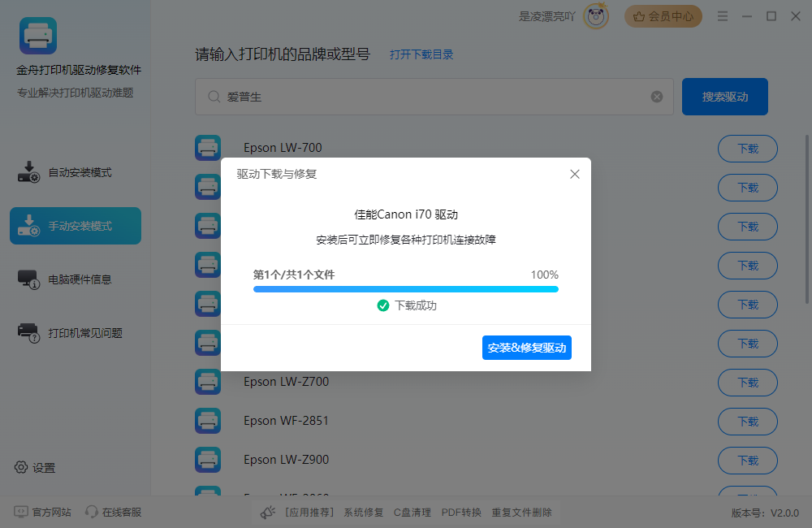Image resolution: width=812 pixels, height=528 pixels.
Task: Click the 金舟打印机驱动修复软件 app logo
Action: [x=38, y=36]
